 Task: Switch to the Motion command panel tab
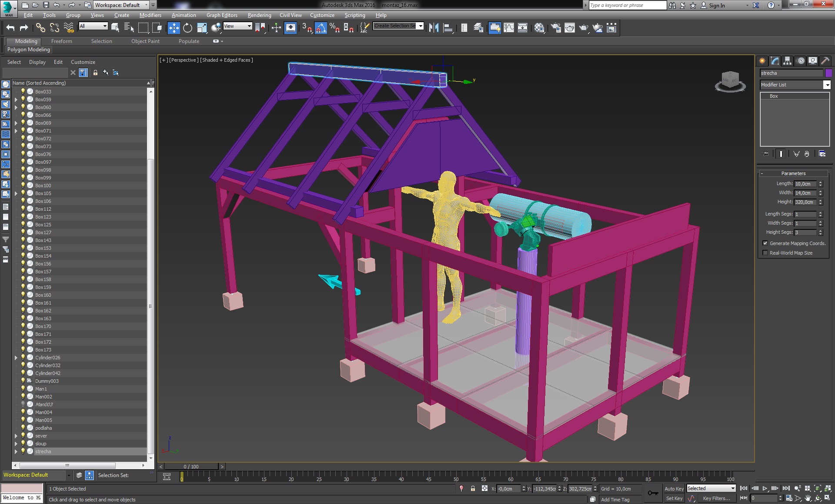(800, 61)
